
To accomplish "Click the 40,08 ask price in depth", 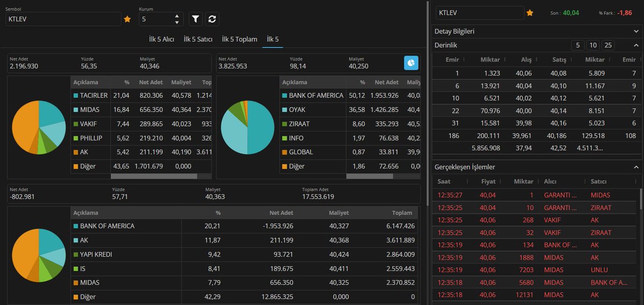I will tap(558, 73).
